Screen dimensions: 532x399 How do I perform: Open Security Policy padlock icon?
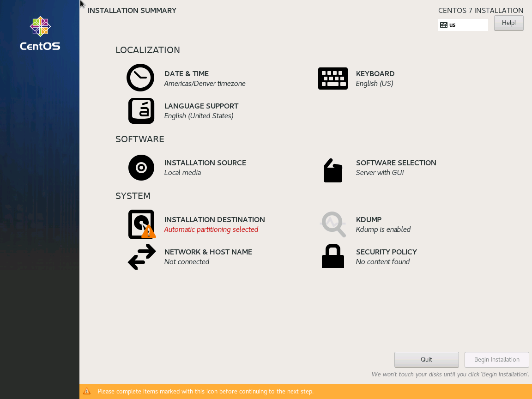(333, 256)
